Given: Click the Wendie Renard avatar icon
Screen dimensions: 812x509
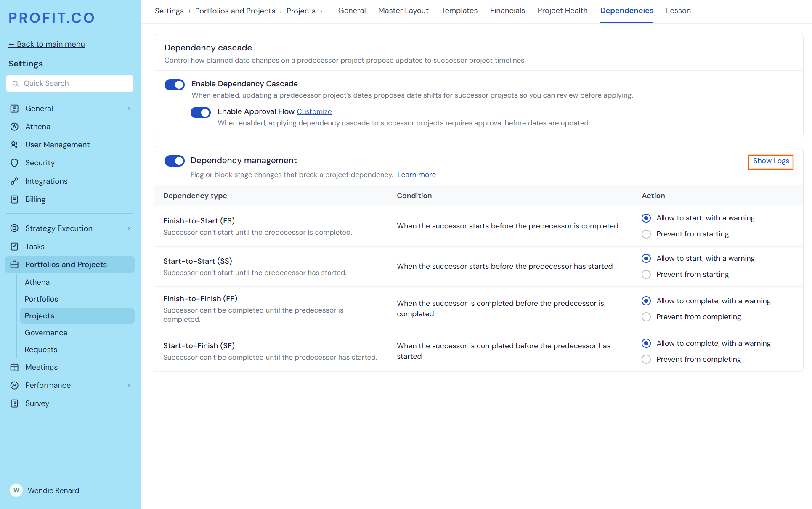Looking at the screenshot, I should tap(16, 490).
